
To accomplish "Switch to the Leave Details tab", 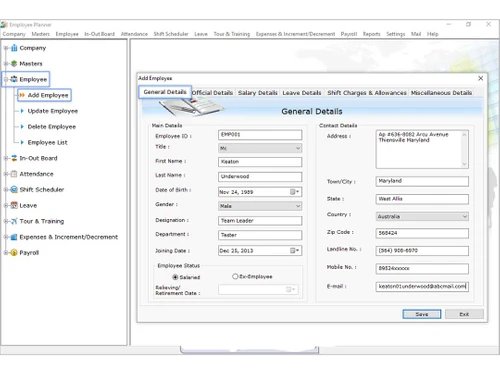I will [302, 93].
